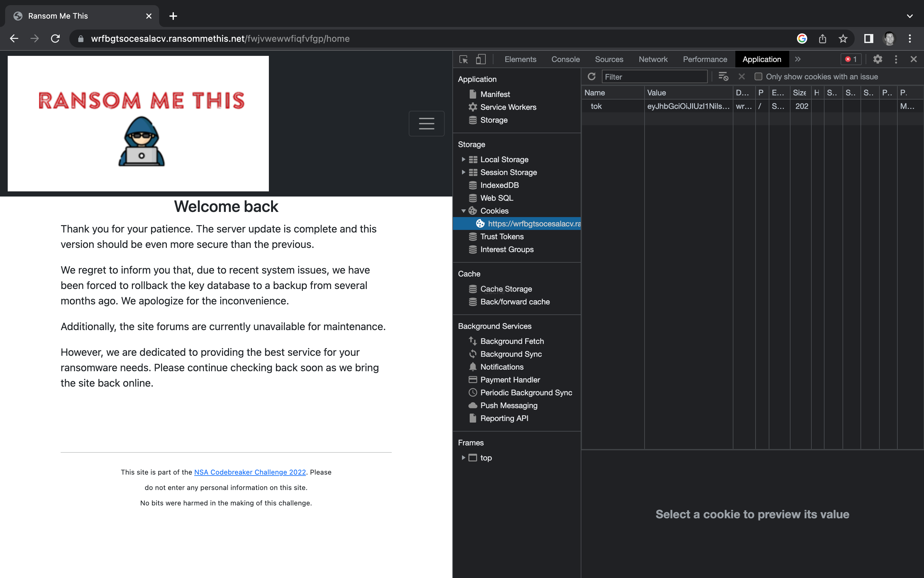Reload the page
Image resolution: width=924 pixels, height=578 pixels.
pyautogui.click(x=56, y=39)
